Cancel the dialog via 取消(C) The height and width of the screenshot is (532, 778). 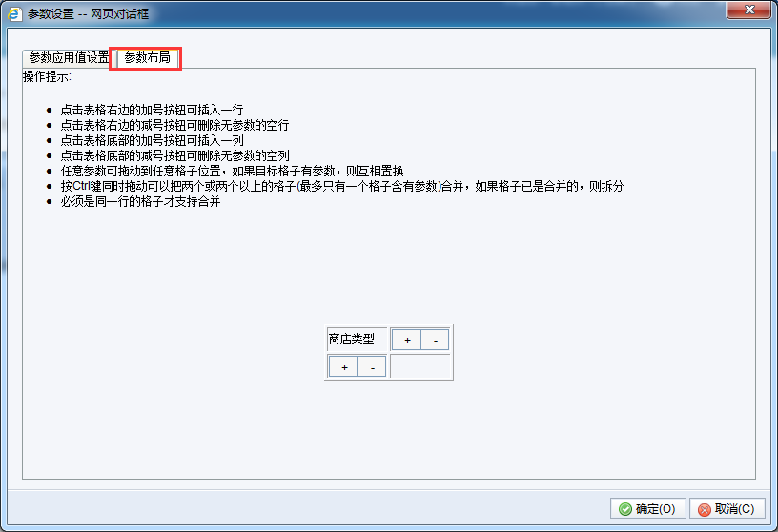727,509
